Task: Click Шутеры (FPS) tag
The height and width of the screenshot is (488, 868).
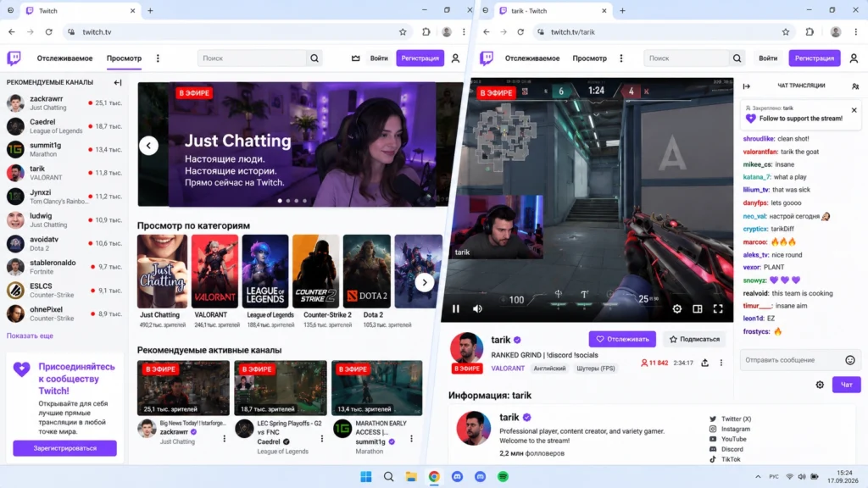Action: (x=596, y=369)
